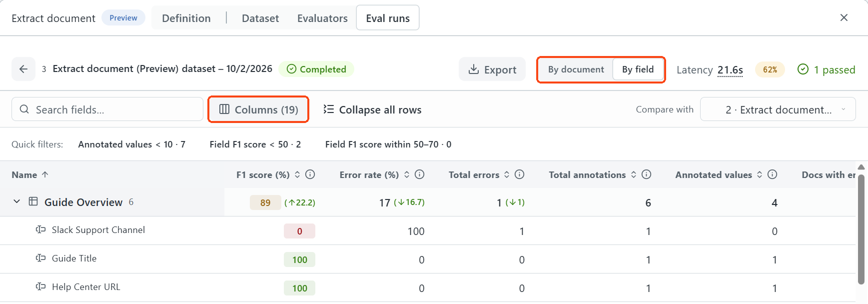This screenshot has width=868, height=304.
Task: Open the Definition tab
Action: pyautogui.click(x=186, y=18)
